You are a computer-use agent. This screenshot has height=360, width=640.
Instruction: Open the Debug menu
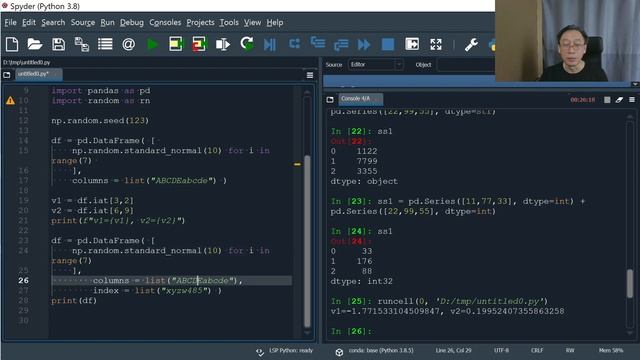(131, 22)
